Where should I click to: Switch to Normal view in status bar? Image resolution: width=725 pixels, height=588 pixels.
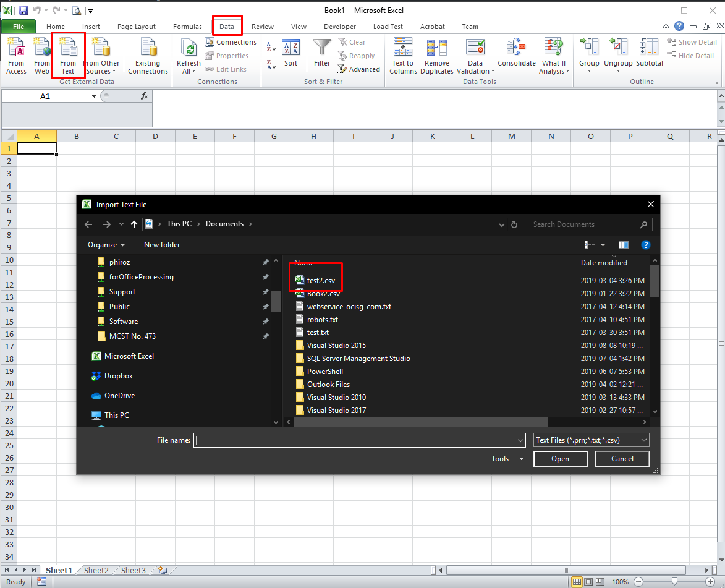coord(577,582)
